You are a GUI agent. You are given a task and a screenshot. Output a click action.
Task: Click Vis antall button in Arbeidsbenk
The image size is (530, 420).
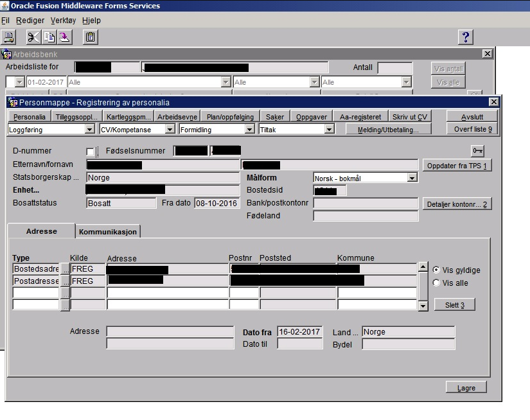(x=448, y=69)
